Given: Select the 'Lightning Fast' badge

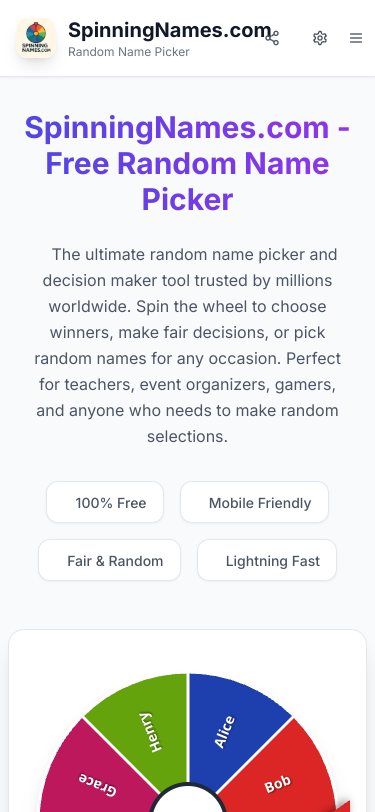Looking at the screenshot, I should pyautogui.click(x=267, y=560).
